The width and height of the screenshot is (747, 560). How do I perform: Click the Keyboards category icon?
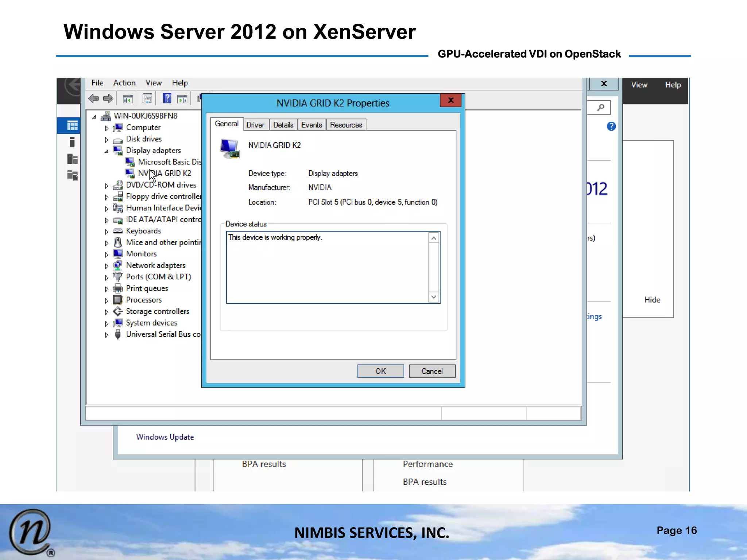coord(118,231)
